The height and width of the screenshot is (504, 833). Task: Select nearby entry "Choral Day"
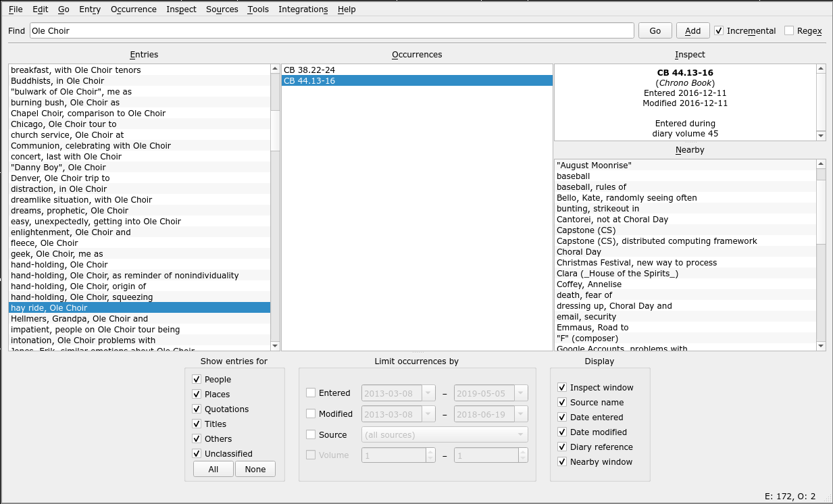685,252
